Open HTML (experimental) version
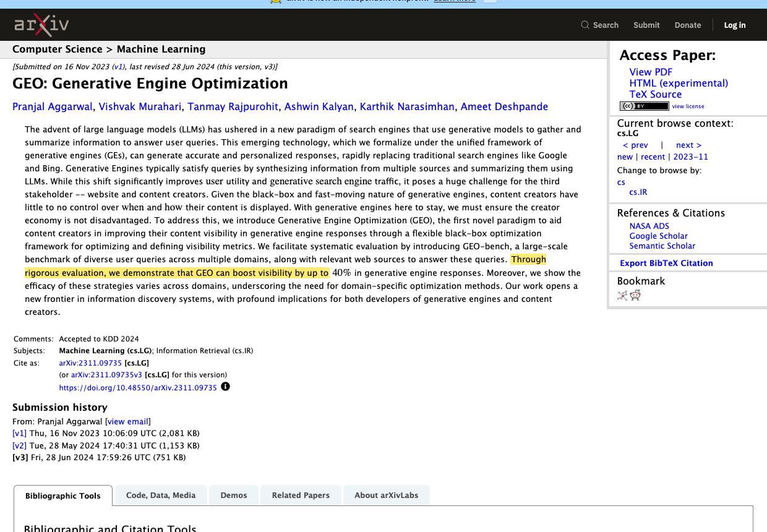Image resolution: width=767 pixels, height=532 pixels. [x=679, y=84]
